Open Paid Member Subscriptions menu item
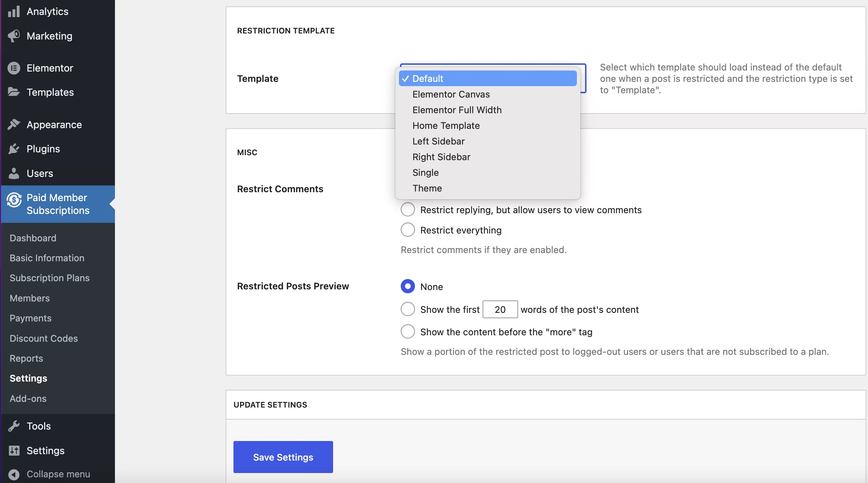This screenshot has width=868, height=483. click(x=58, y=204)
